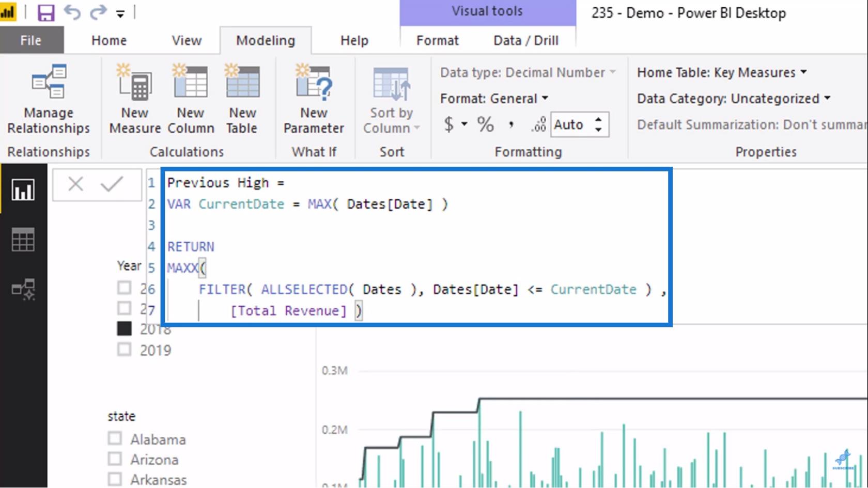Check the Alabama state checkbox
The width and height of the screenshot is (868, 488).
pos(115,438)
